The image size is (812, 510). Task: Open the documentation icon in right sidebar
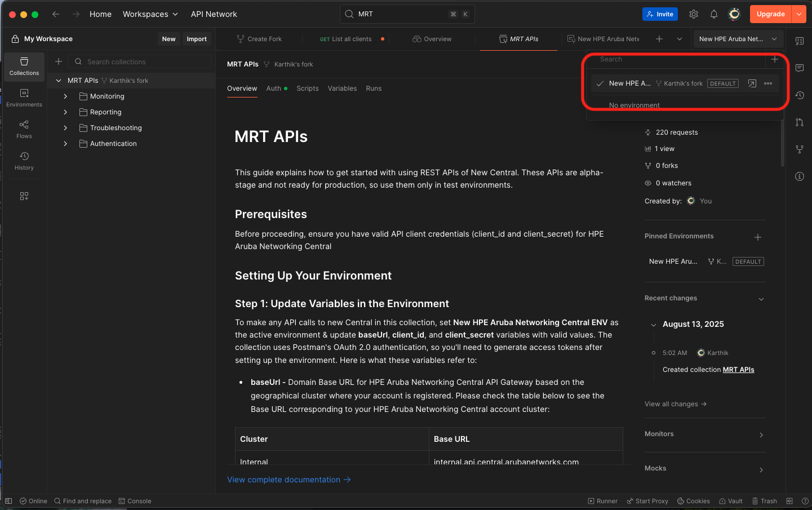coord(800,41)
